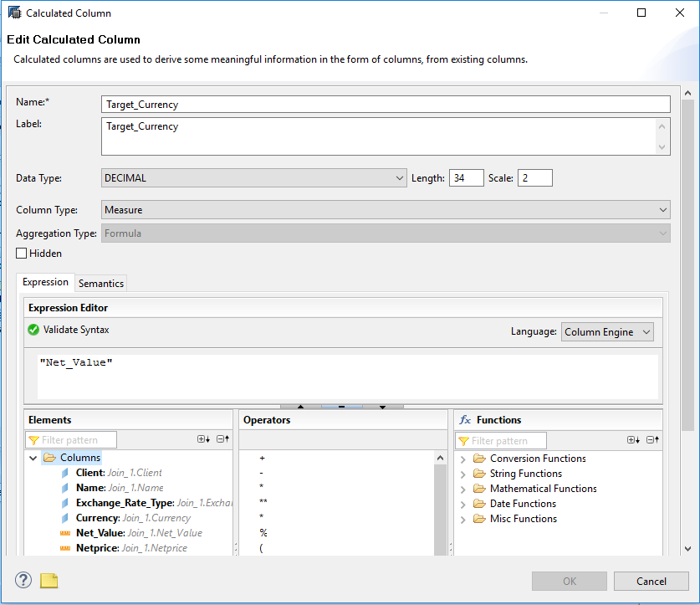
Task: Enable the Hidden checkbox
Action: [x=21, y=253]
